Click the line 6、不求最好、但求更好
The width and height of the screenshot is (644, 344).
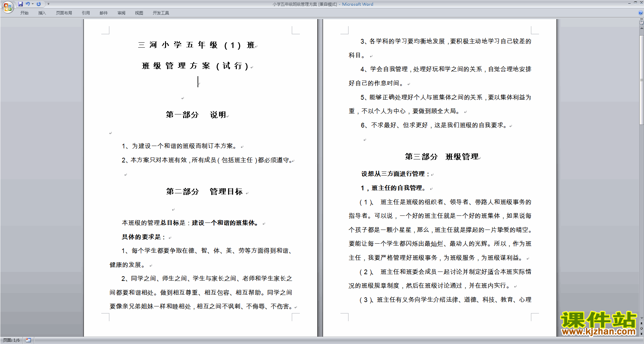click(434, 125)
